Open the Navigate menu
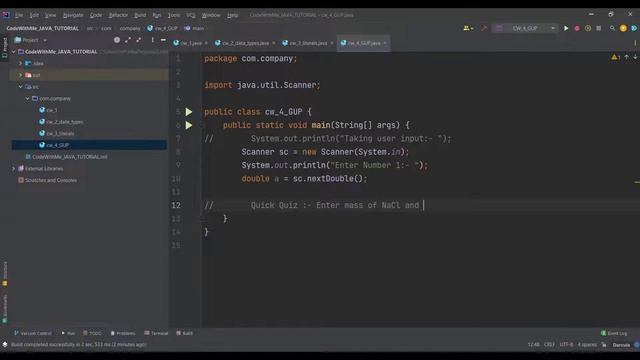This screenshot has height=360, width=640. pyautogui.click(x=73, y=15)
